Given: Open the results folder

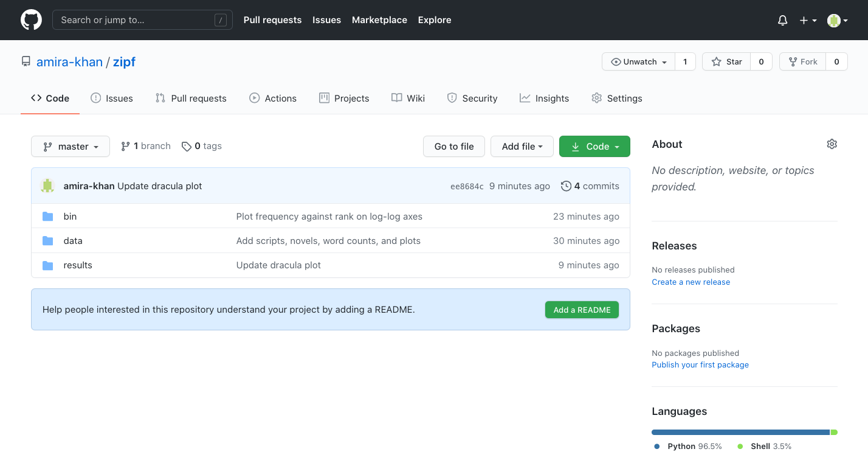Looking at the screenshot, I should pyautogui.click(x=78, y=265).
